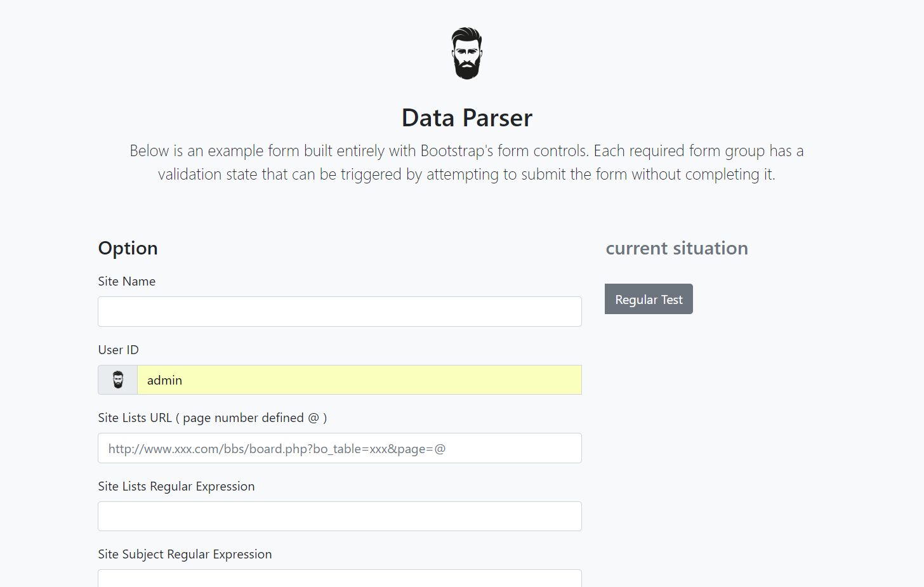This screenshot has height=587, width=924.
Task: Click the Site Name label
Action: tap(127, 281)
